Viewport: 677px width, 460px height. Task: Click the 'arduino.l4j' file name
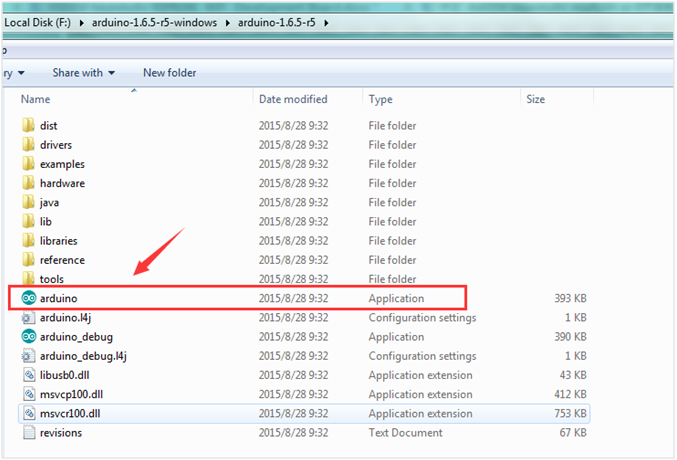[x=66, y=317]
